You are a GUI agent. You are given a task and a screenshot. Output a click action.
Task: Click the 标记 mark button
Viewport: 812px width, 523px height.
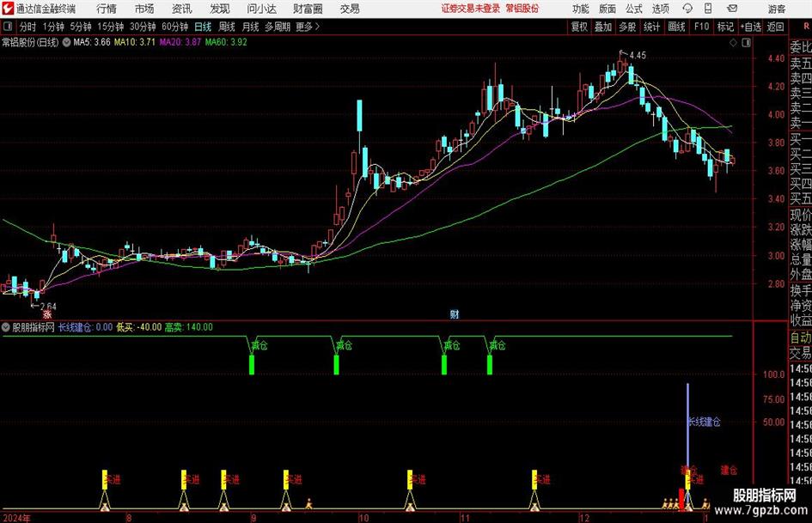[x=725, y=27]
